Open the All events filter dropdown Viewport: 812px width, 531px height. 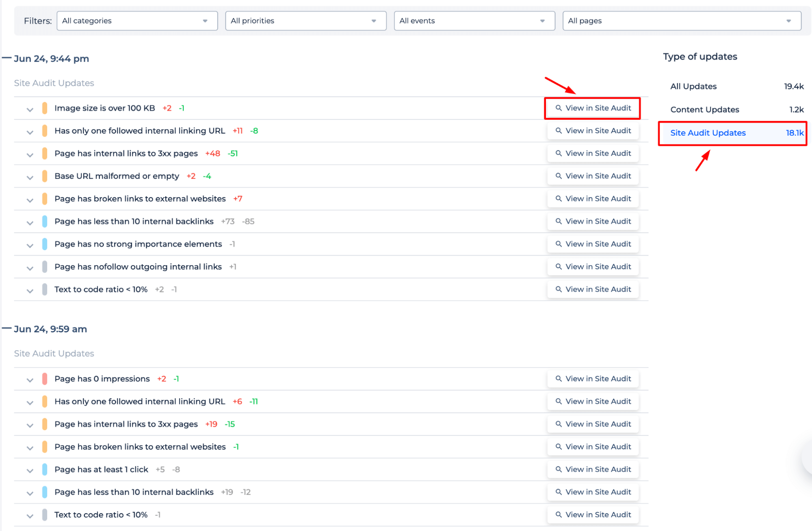tap(474, 21)
